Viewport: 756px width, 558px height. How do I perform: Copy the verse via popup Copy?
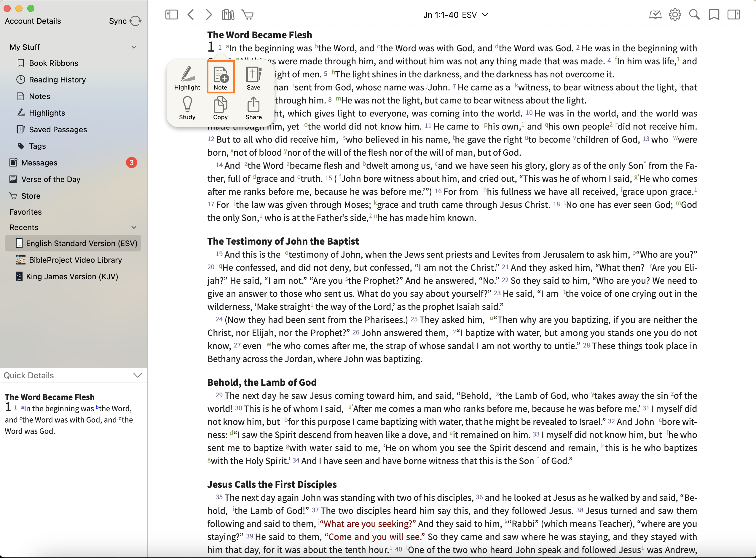point(220,108)
